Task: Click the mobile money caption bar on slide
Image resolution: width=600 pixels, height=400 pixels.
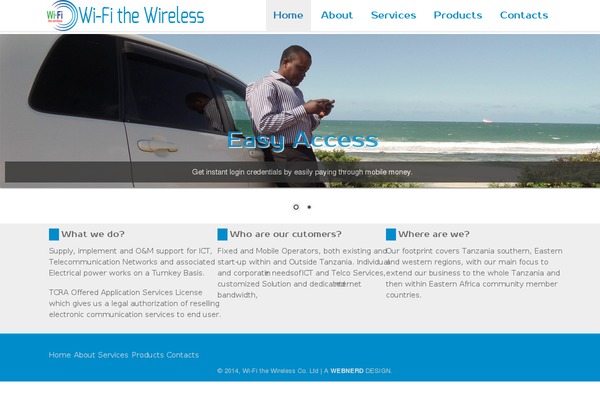Action: coord(302,172)
